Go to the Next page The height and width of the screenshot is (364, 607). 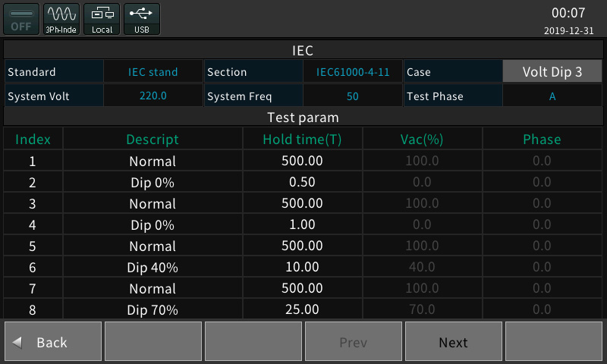click(x=453, y=341)
